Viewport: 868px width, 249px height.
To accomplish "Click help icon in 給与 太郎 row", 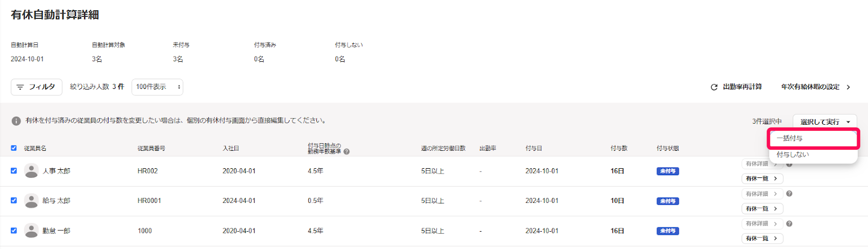I will click(x=789, y=194).
